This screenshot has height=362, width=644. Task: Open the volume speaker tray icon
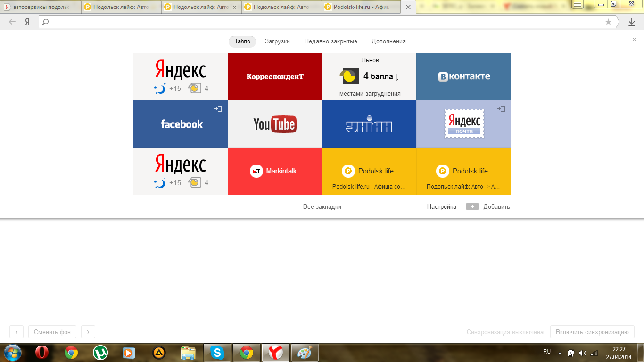pos(583,353)
